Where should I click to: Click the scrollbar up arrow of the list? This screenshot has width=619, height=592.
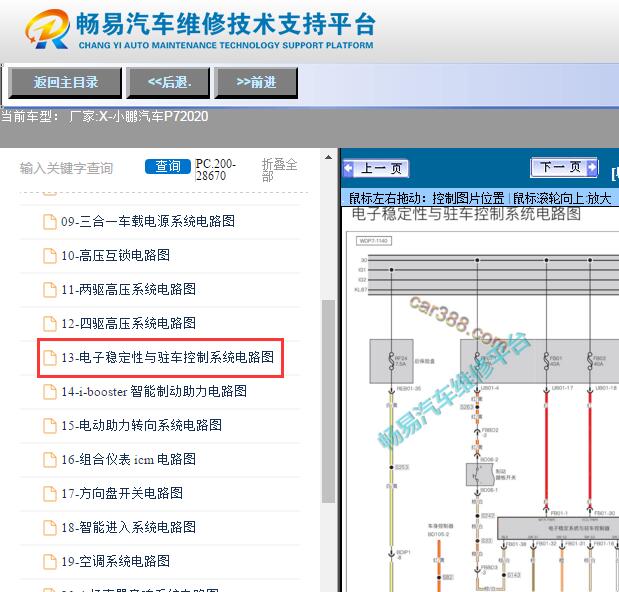[x=328, y=157]
